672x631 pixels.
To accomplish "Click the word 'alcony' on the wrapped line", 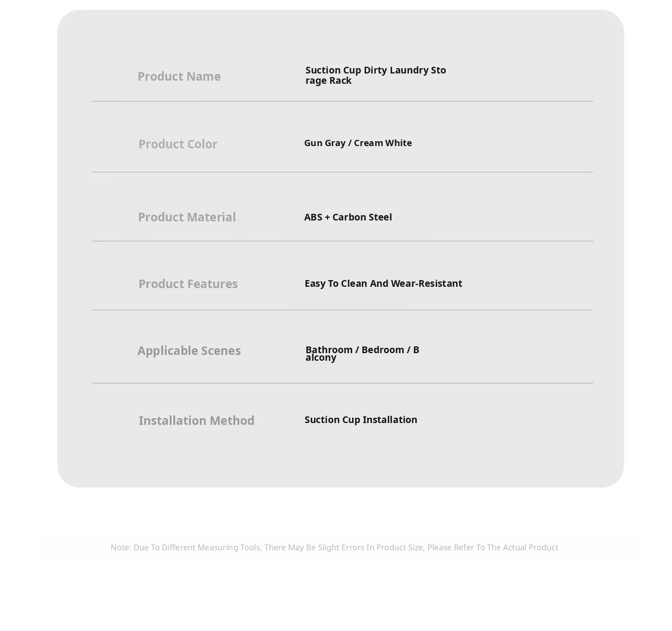I will (x=321, y=358).
